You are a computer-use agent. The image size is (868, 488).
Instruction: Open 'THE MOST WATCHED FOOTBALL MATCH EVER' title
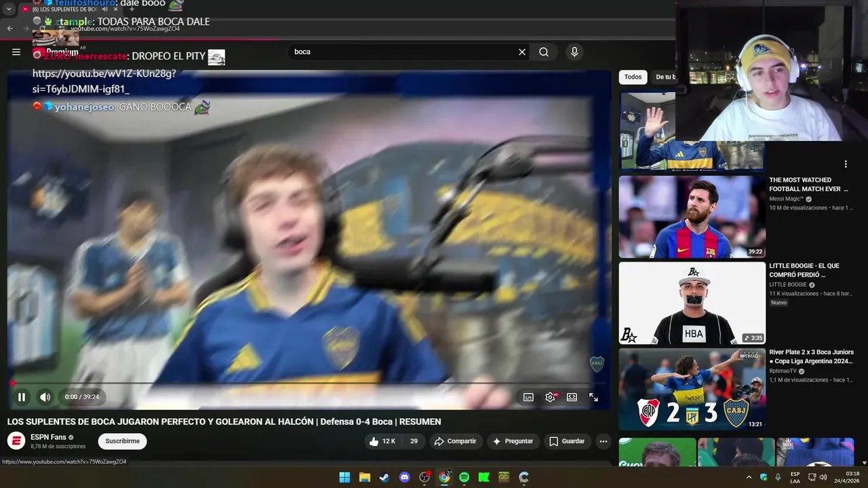pyautogui.click(x=808, y=184)
